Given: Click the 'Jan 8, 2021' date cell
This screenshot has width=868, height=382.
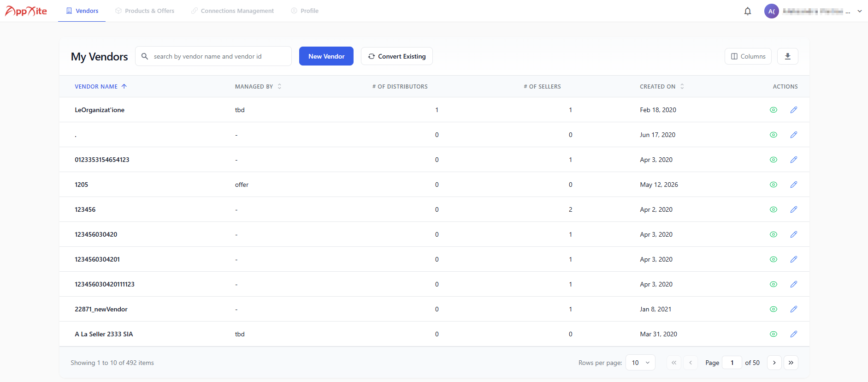Looking at the screenshot, I should (655, 309).
